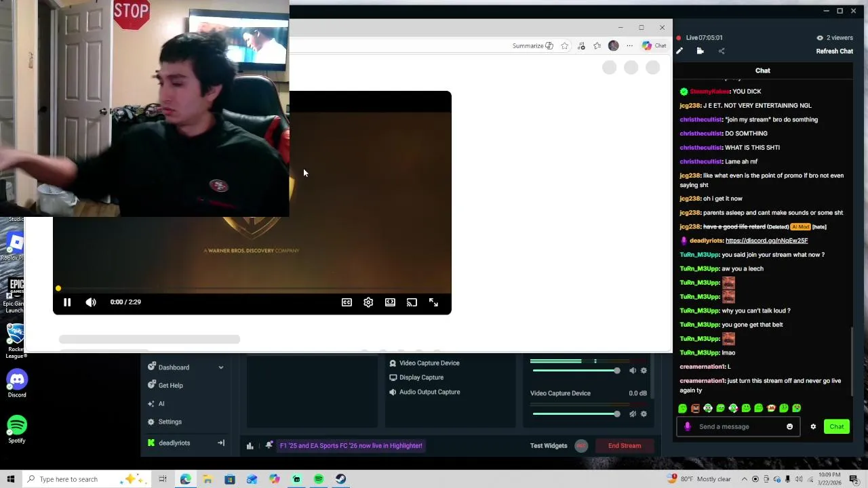
Task: Enter fullscreen in the video player
Action: [x=433, y=302]
